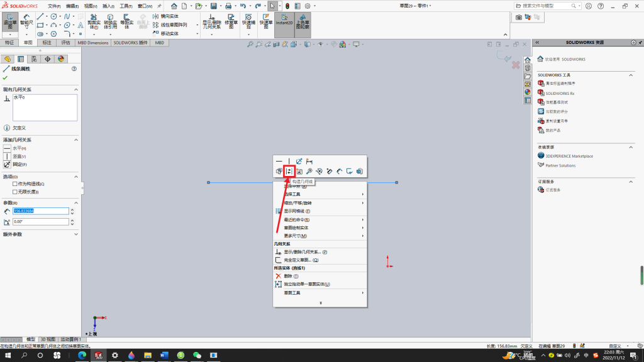Click the red X cancel sketch corner icon

coord(516,65)
